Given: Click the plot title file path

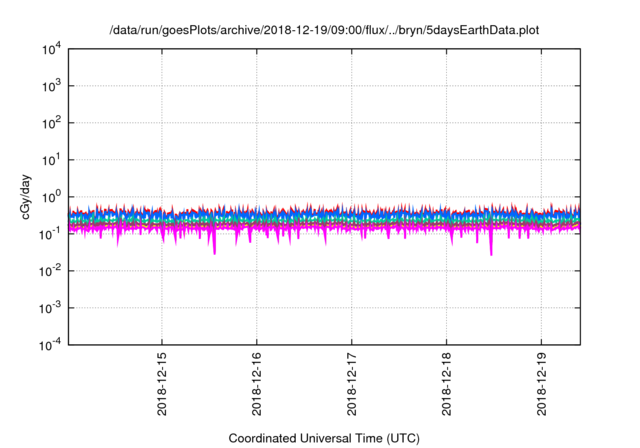Looking at the screenshot, I should (x=324, y=30).
